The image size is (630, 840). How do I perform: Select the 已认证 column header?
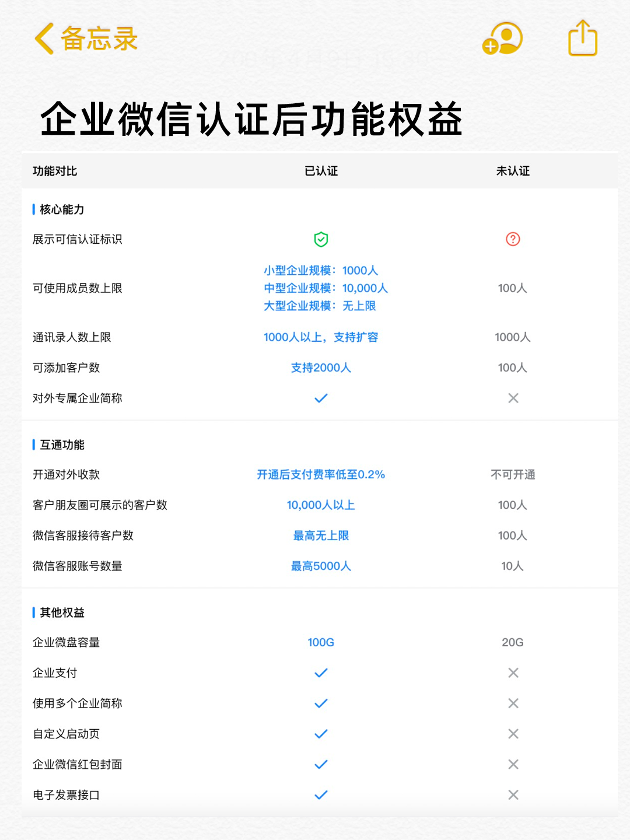320,171
